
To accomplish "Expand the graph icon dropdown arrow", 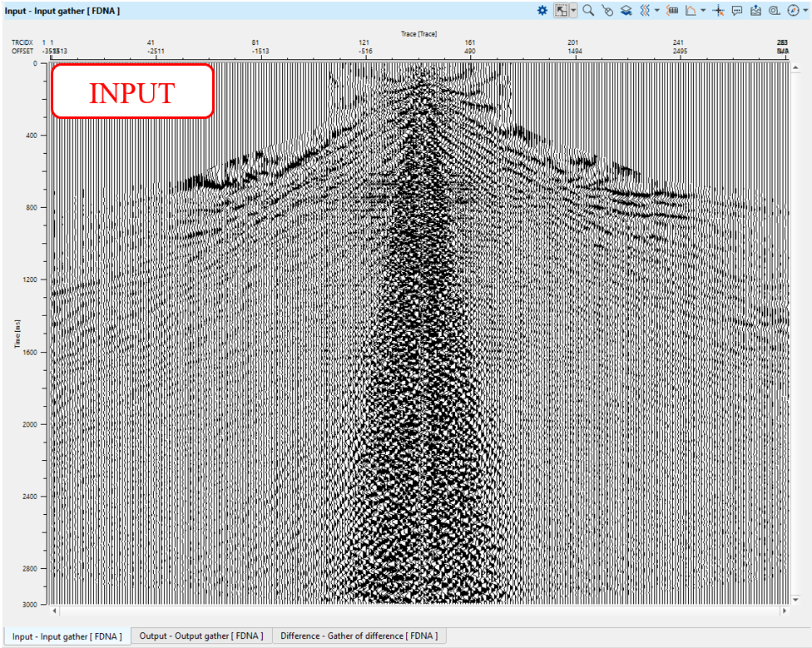I will click(703, 11).
